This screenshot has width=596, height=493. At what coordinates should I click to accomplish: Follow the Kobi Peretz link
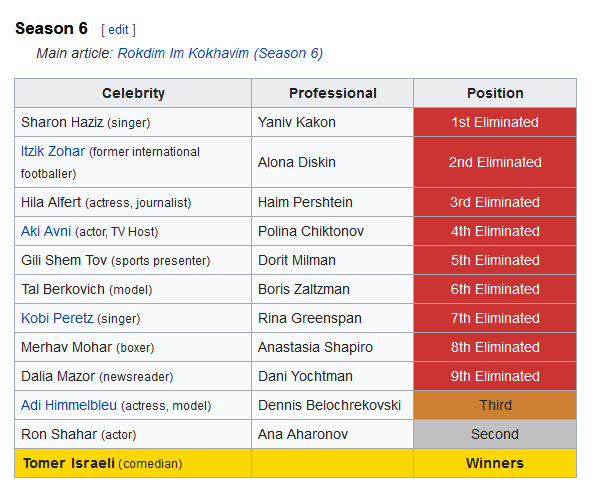[x=57, y=318]
